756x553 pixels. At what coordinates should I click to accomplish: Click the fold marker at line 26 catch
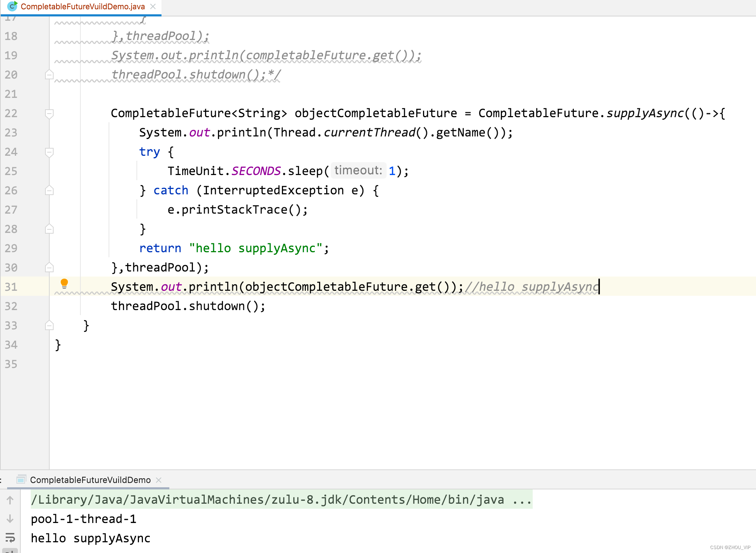point(49,190)
